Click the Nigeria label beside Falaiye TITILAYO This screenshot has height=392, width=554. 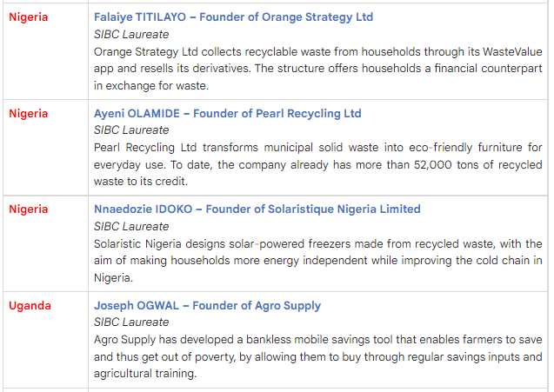[x=29, y=17]
